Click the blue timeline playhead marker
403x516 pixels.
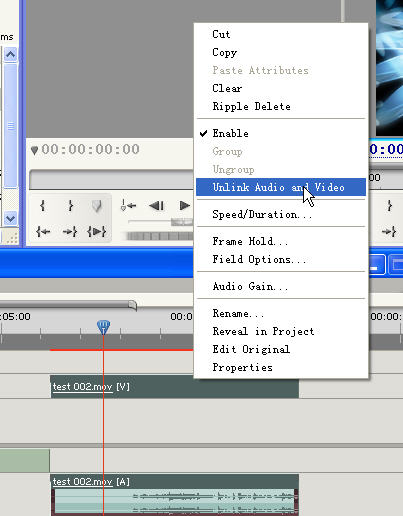[103, 327]
